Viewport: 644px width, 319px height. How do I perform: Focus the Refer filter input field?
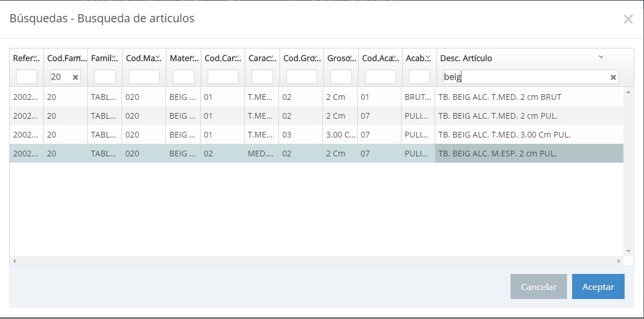pos(26,77)
